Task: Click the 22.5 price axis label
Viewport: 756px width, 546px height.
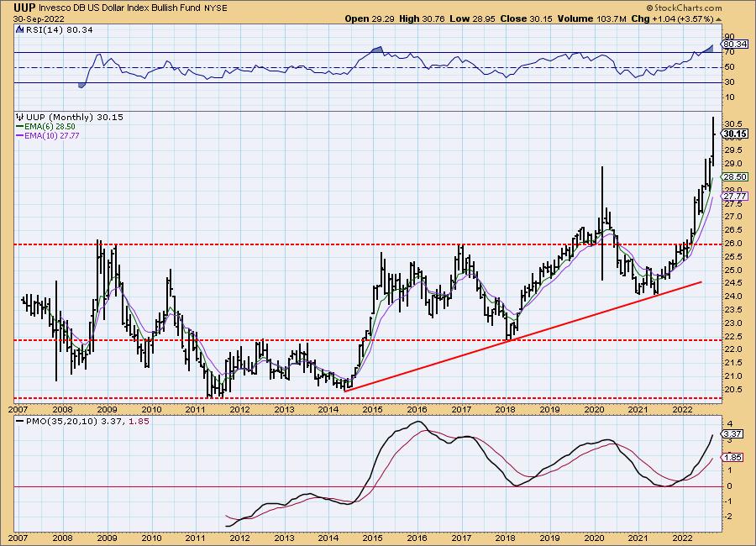Action: pyautogui.click(x=734, y=336)
